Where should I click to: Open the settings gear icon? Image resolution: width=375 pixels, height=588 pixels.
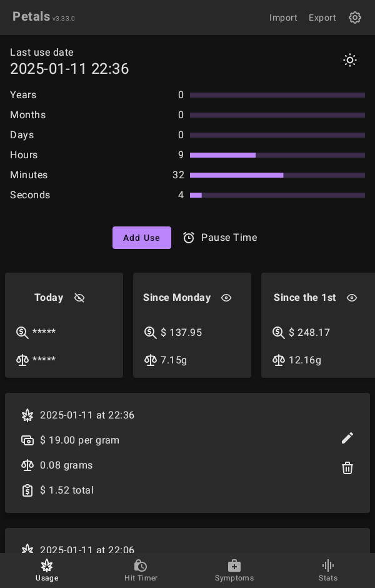(355, 18)
